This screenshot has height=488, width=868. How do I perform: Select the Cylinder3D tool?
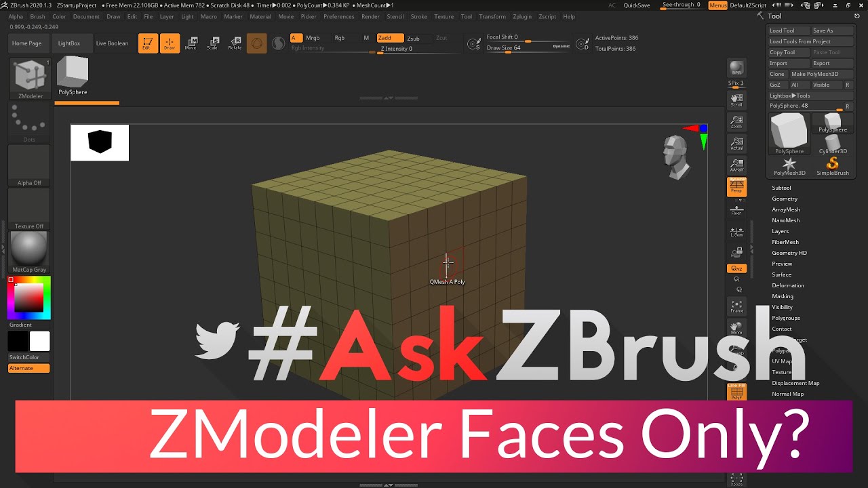click(833, 144)
